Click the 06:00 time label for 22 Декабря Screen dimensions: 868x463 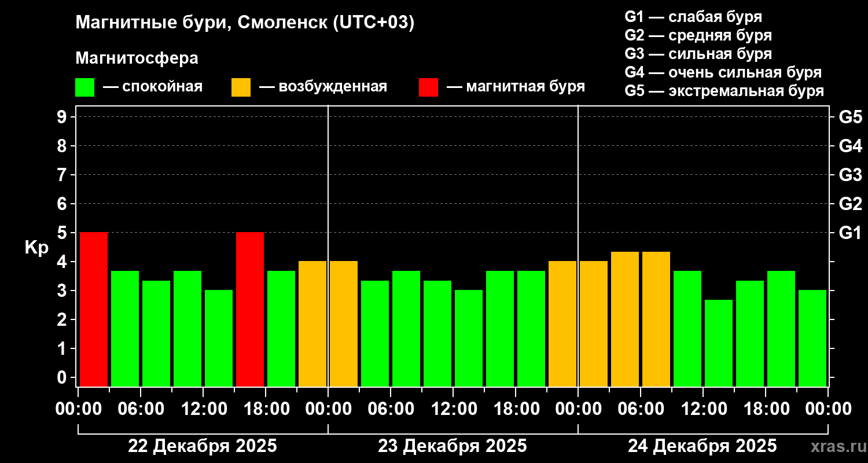pyautogui.click(x=141, y=409)
